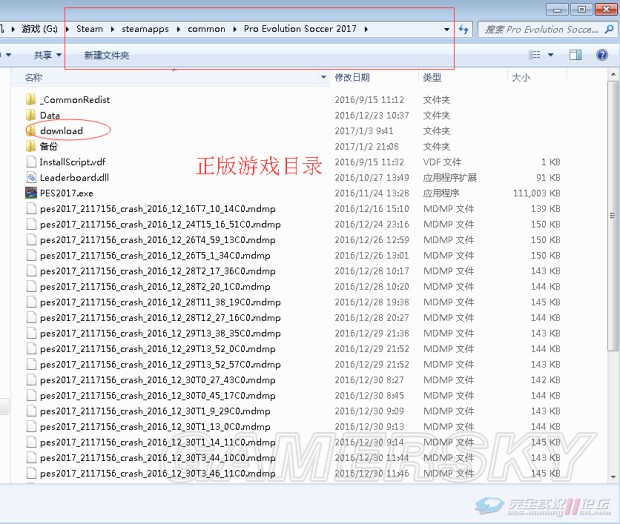Open the download folder
The width and height of the screenshot is (620, 524).
[60, 131]
